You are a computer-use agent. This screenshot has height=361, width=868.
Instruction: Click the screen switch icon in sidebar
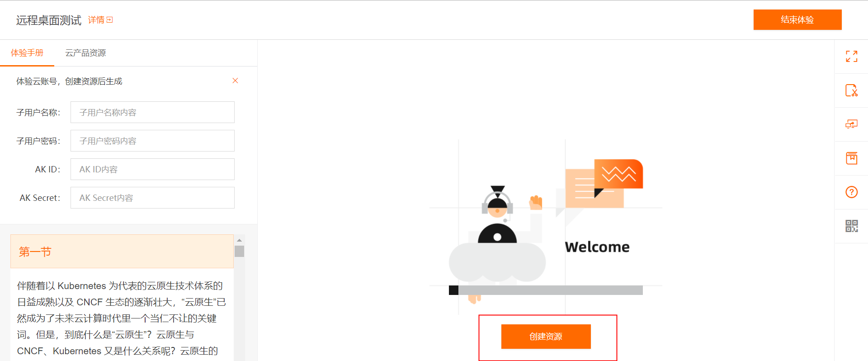pyautogui.click(x=851, y=124)
